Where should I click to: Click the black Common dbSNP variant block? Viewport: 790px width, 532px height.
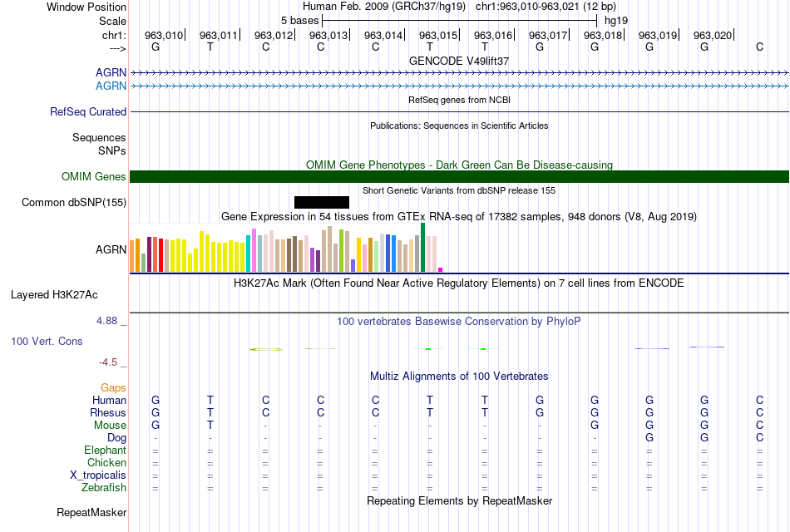pyautogui.click(x=322, y=202)
